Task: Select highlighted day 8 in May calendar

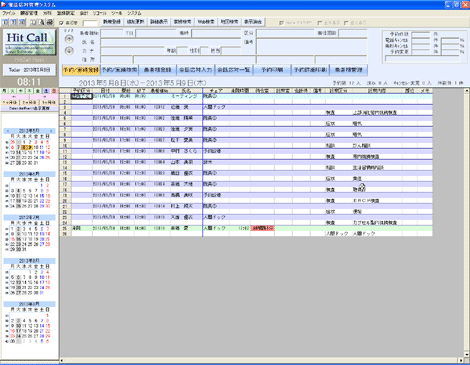Action: point(24,147)
